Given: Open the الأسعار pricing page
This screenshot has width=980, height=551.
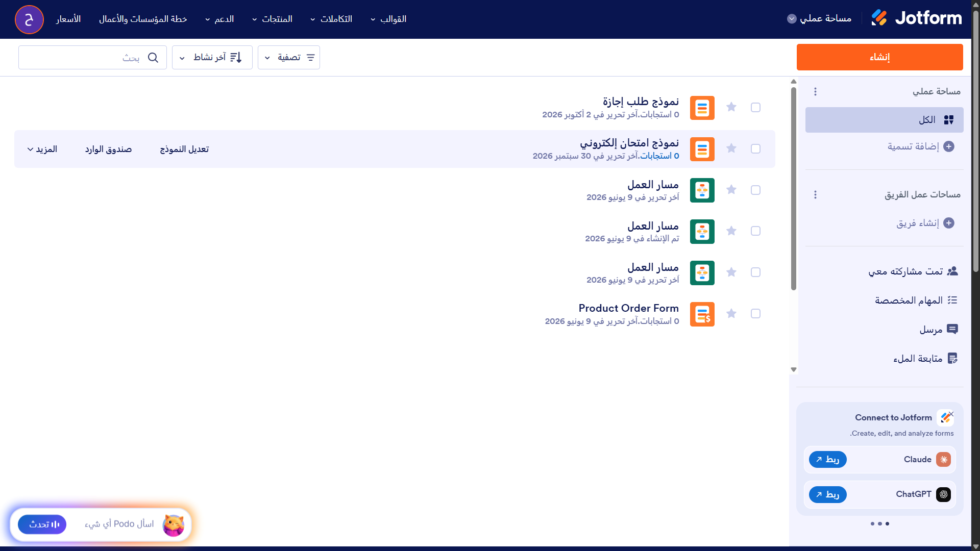Looking at the screenshot, I should pos(68,19).
